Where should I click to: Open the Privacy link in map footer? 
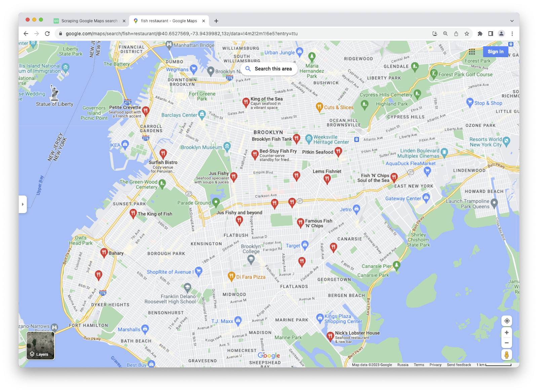click(435, 365)
